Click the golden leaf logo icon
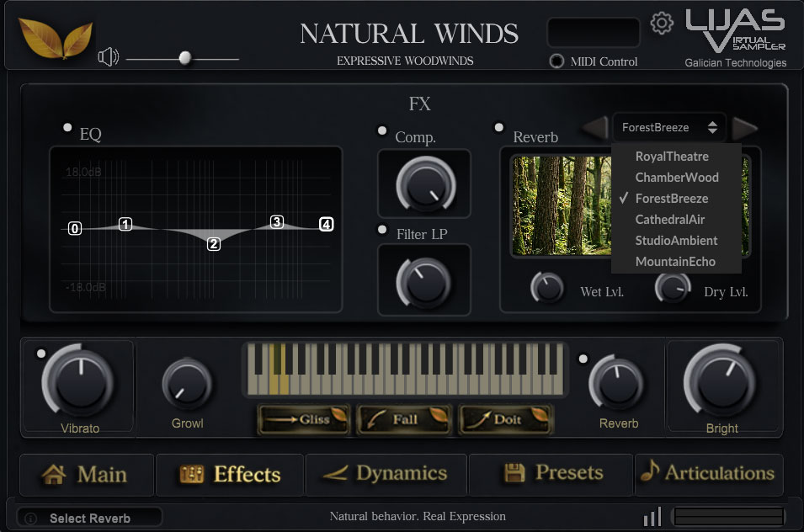 tap(56, 38)
